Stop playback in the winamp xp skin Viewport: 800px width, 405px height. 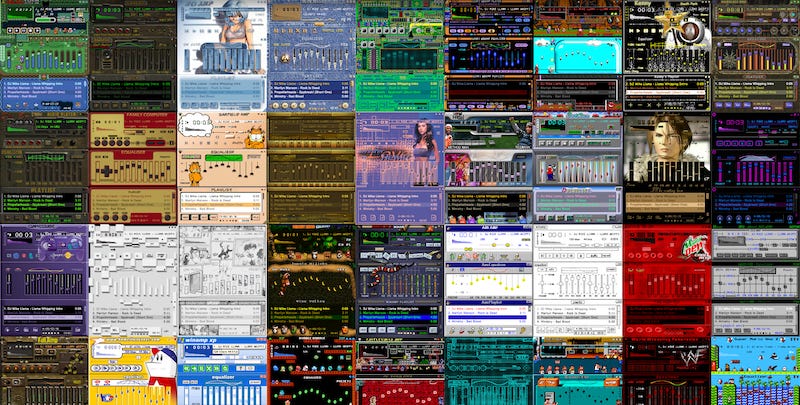click(209, 368)
